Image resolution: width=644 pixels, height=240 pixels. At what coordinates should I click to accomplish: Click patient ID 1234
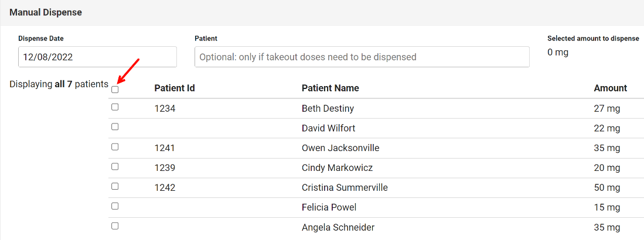click(165, 108)
